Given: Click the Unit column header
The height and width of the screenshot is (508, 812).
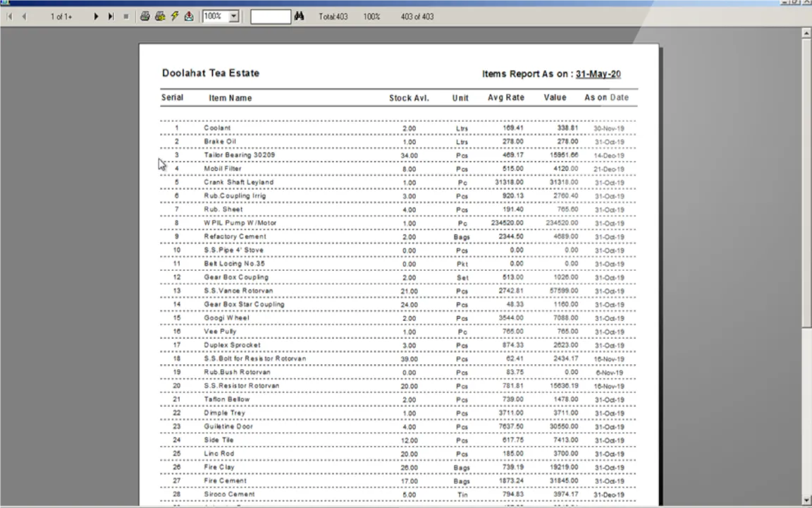Looking at the screenshot, I should (460, 98).
